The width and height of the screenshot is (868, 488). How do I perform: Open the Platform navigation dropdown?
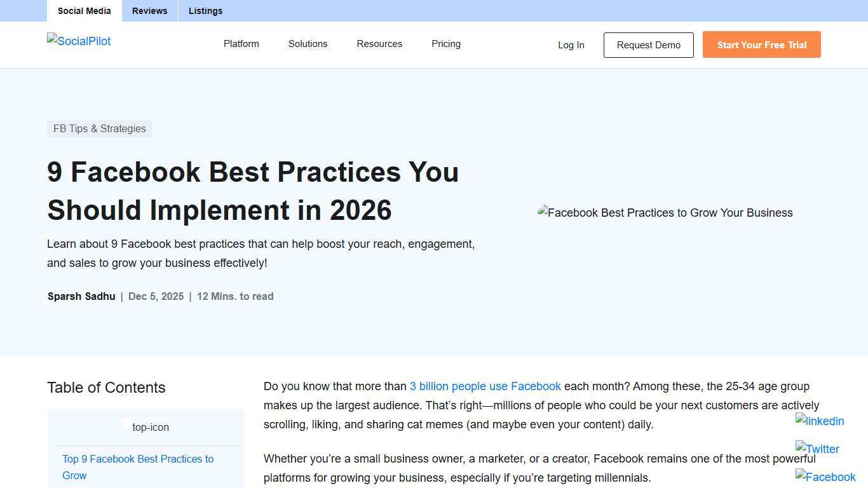coord(241,44)
